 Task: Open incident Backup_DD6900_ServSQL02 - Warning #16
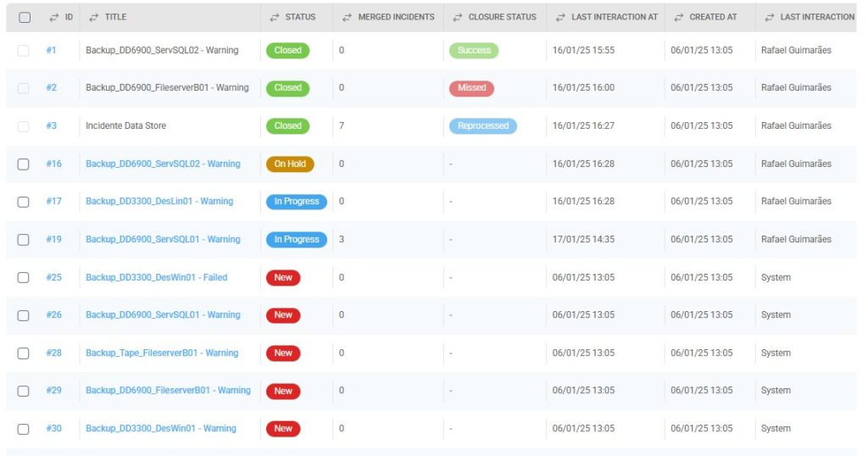pyautogui.click(x=163, y=164)
